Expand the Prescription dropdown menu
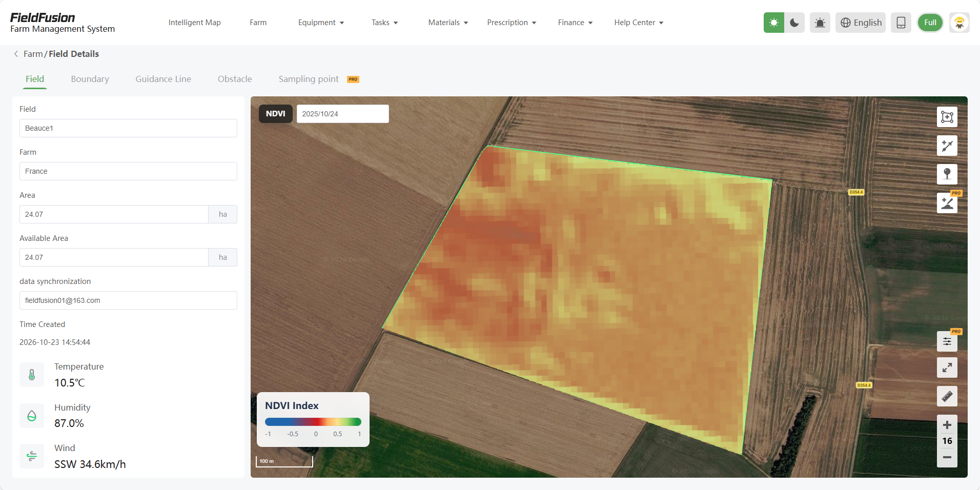 click(x=512, y=23)
